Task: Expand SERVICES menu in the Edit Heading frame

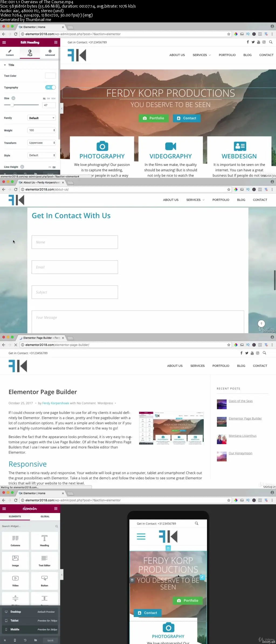Action: 202,55
